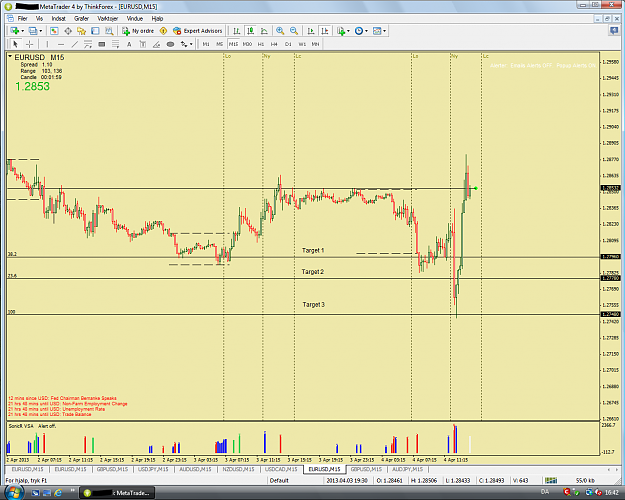Click the Expert Advisors button
Image resolution: width=625 pixels, height=500 pixels.
(198, 31)
